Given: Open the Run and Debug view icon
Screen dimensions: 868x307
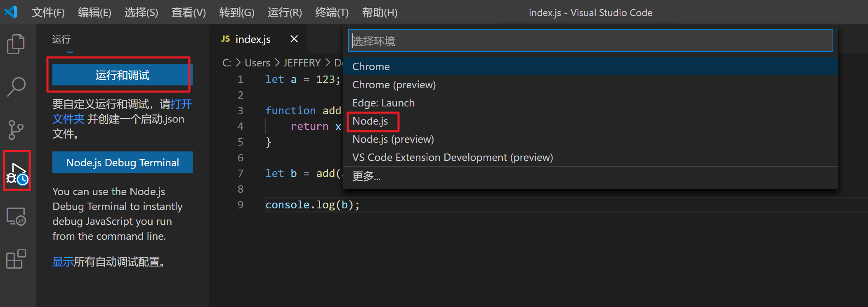Looking at the screenshot, I should click(x=17, y=173).
